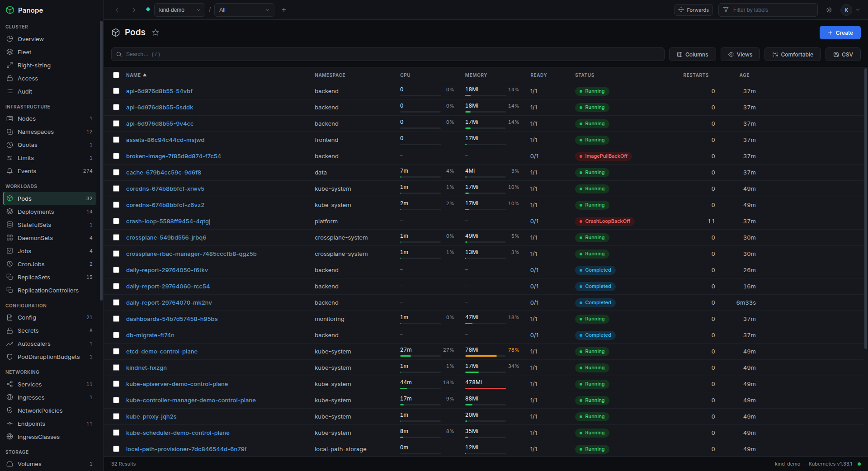
Task: Open the Limits icon item
Action: pos(9,158)
